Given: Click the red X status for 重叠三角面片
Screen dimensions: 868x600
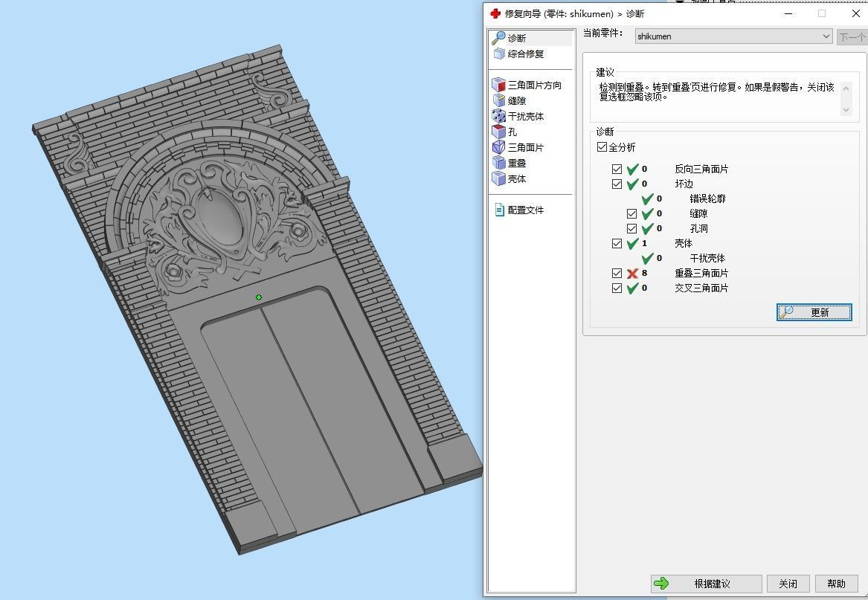Looking at the screenshot, I should [x=633, y=274].
